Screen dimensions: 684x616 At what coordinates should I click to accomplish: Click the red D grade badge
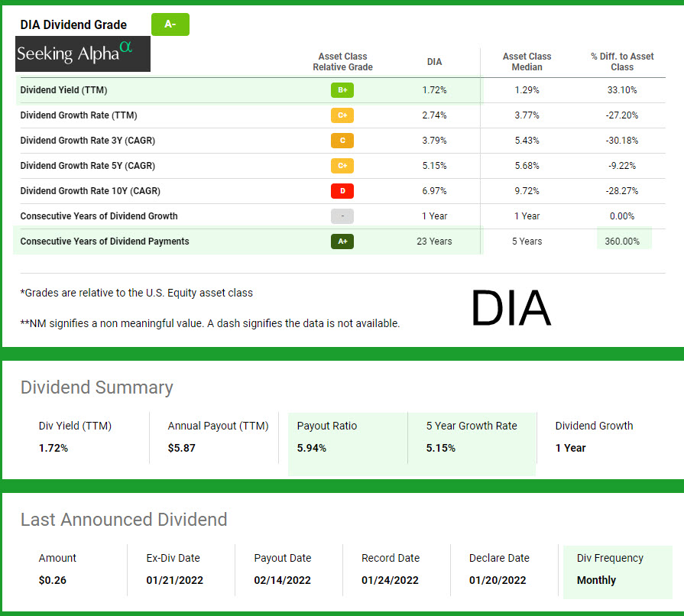[x=342, y=191]
